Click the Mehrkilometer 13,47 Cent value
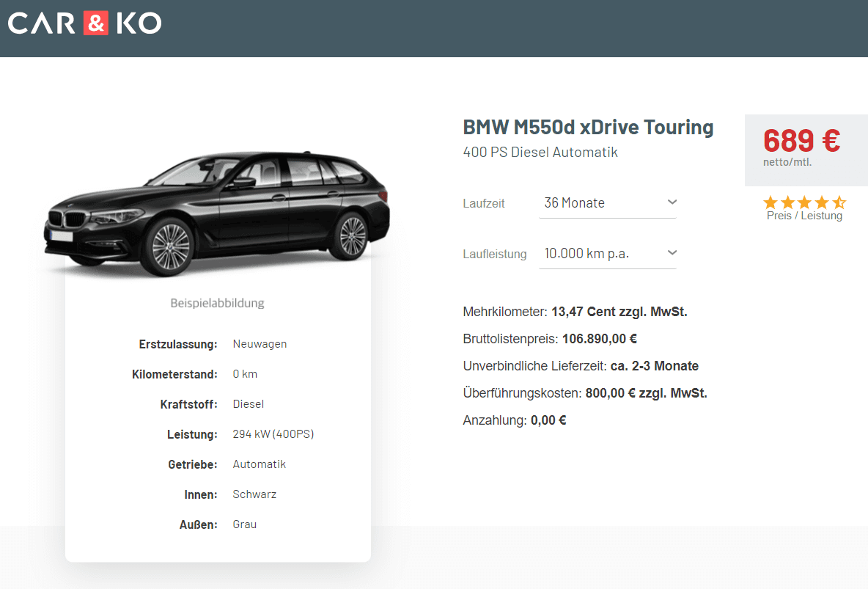This screenshot has height=589, width=868. [619, 312]
